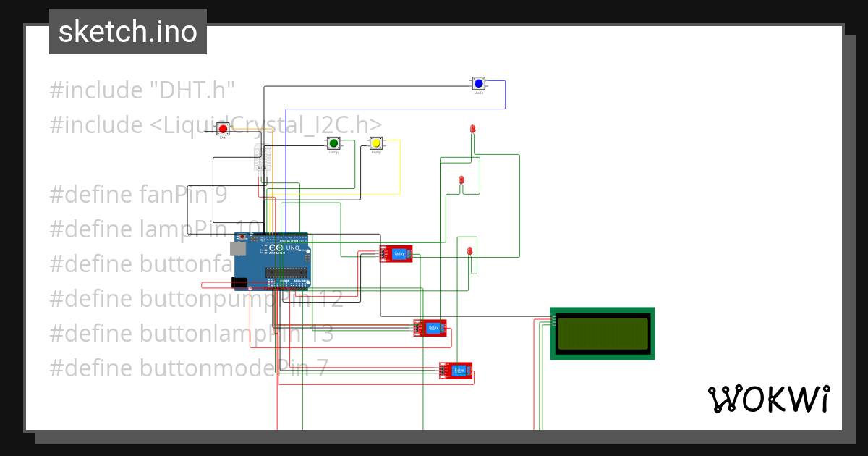
Task: Click the #define fanPin 9 code line
Action: (x=139, y=194)
